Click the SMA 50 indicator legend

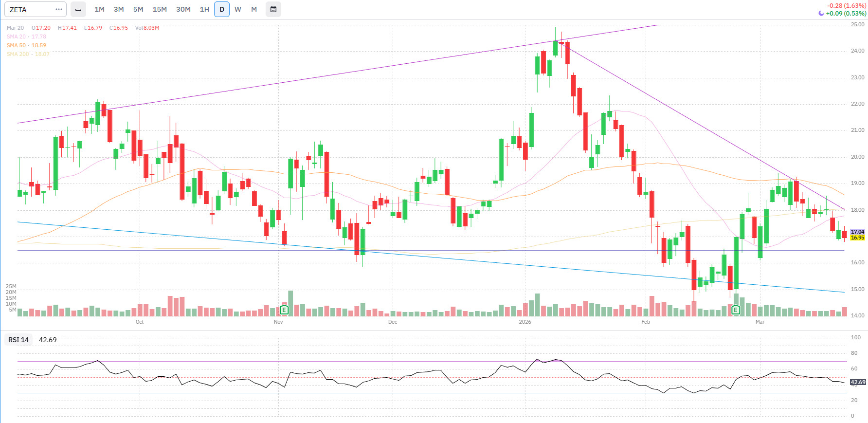tap(26, 45)
